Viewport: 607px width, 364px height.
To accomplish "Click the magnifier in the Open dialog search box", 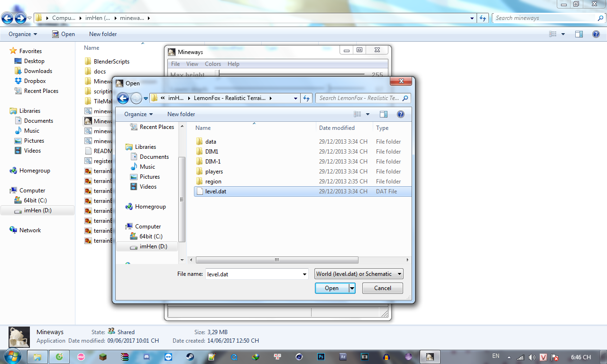I will click(x=405, y=98).
